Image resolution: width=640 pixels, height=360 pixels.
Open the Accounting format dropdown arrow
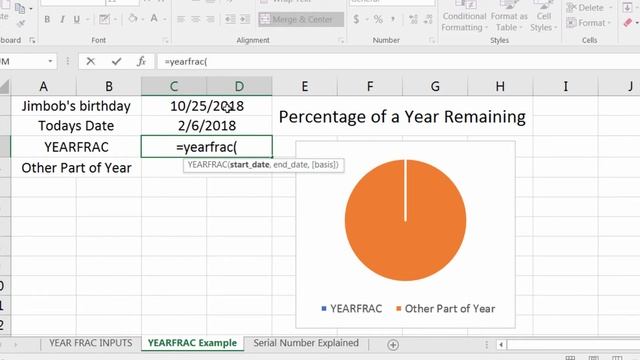point(367,20)
